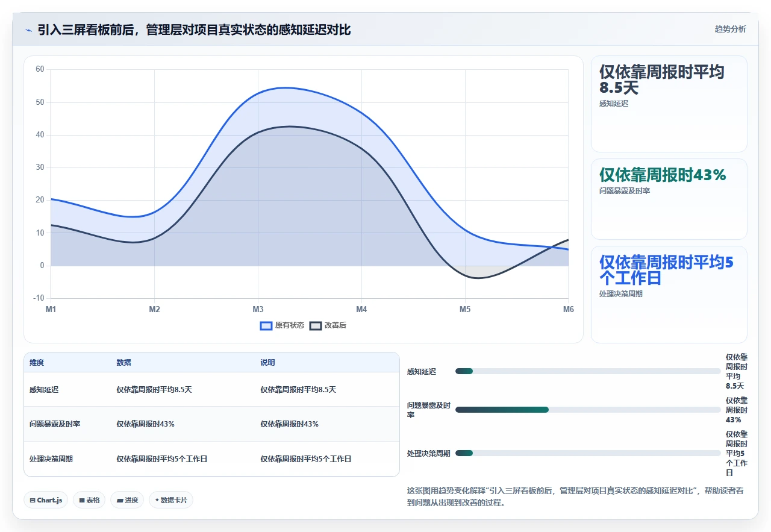Toggle the 改善后 legend swatch
The width and height of the screenshot is (771, 532).
pos(316,325)
